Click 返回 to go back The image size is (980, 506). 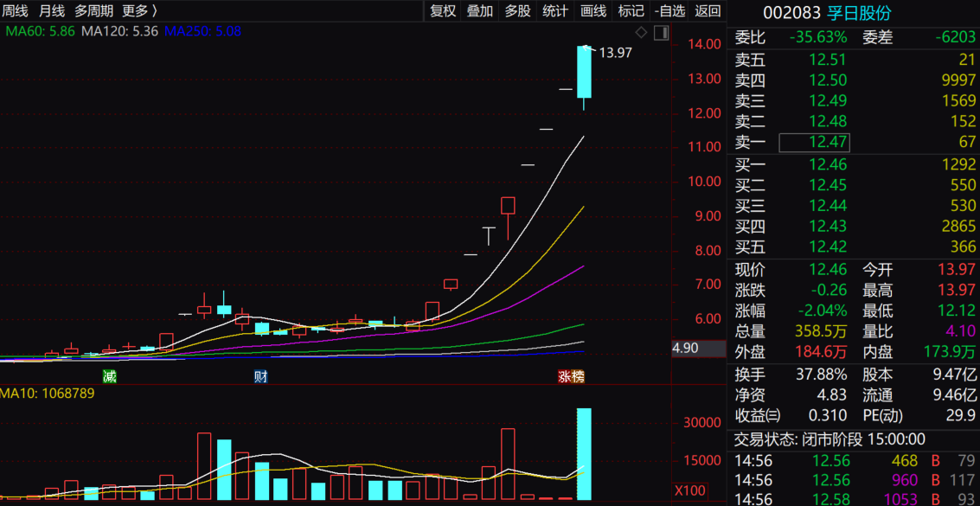tap(708, 10)
